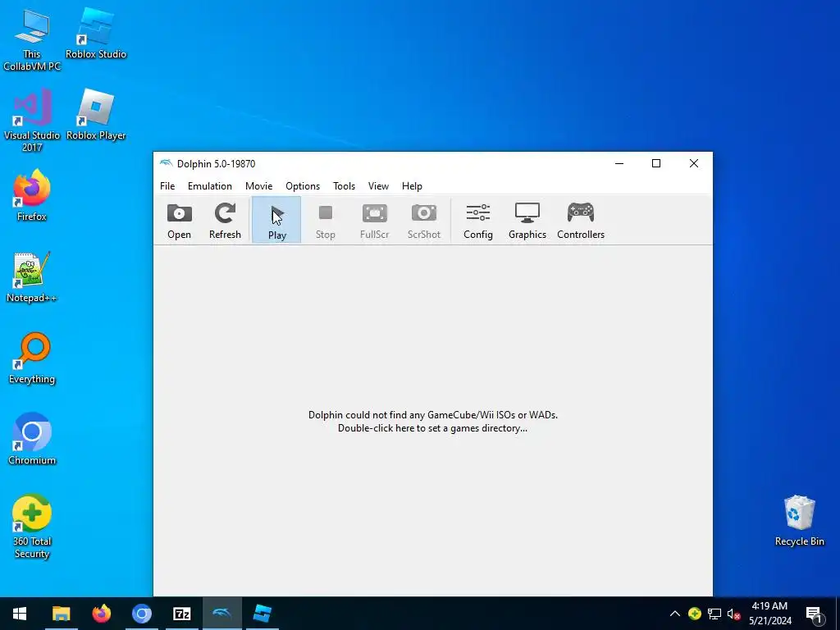The image size is (840, 630).
Task: Select the 360 Total Security shortcut
Action: click(x=32, y=527)
